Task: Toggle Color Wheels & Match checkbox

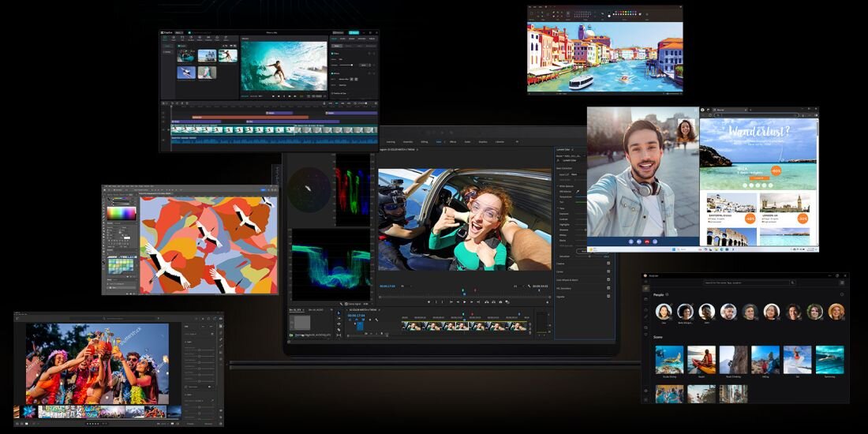Action: tap(608, 280)
